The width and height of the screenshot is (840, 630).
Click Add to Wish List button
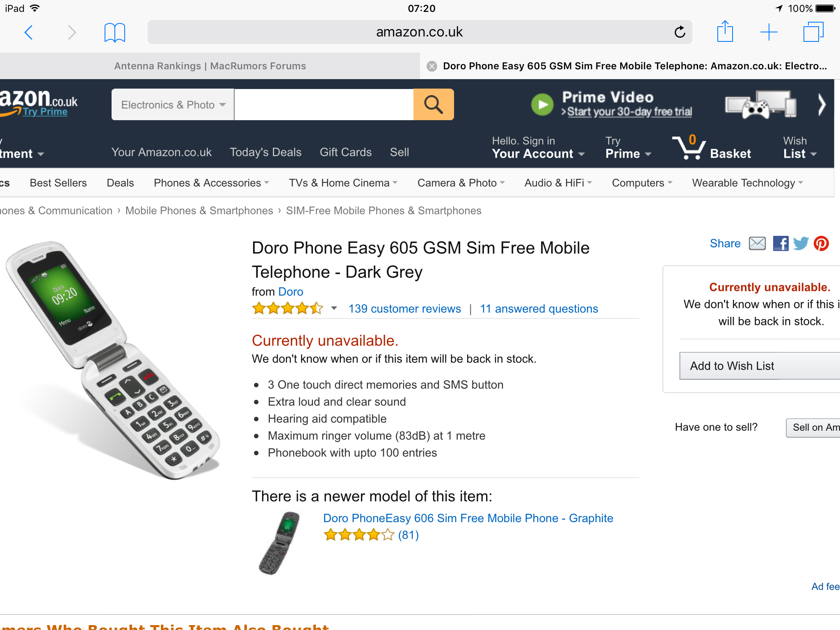tap(760, 366)
